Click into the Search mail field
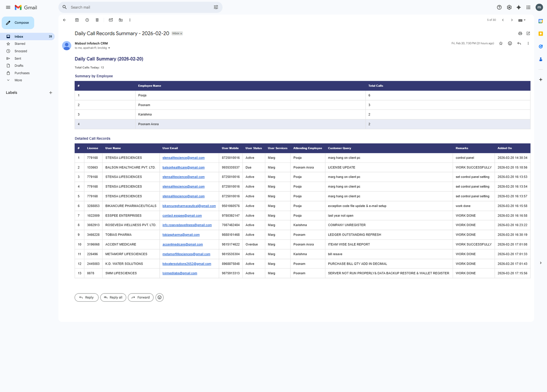The height and width of the screenshot is (392, 547). (137, 7)
